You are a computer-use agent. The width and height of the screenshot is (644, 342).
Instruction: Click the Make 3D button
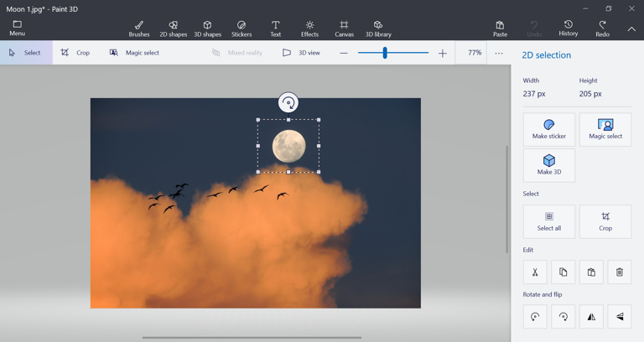click(x=549, y=165)
